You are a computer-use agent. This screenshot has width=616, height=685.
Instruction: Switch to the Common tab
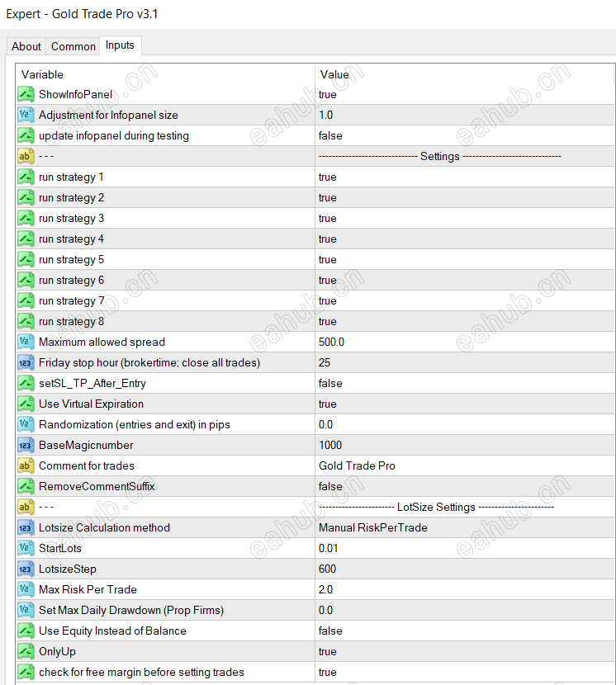coord(73,46)
